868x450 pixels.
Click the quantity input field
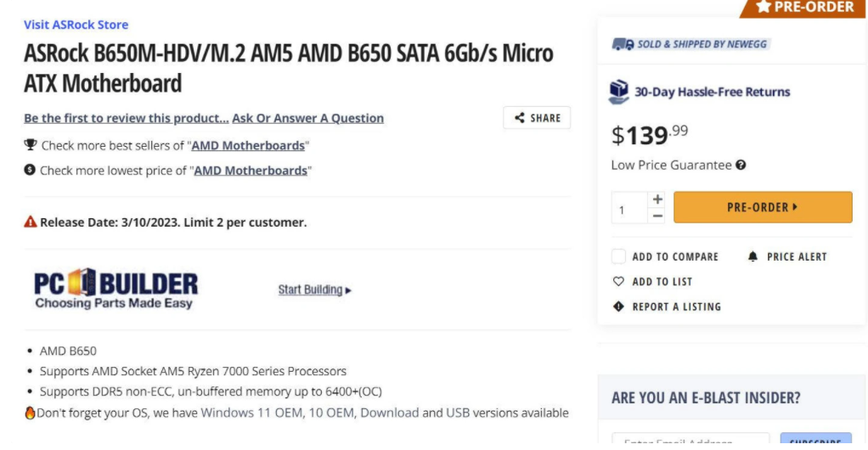point(628,208)
